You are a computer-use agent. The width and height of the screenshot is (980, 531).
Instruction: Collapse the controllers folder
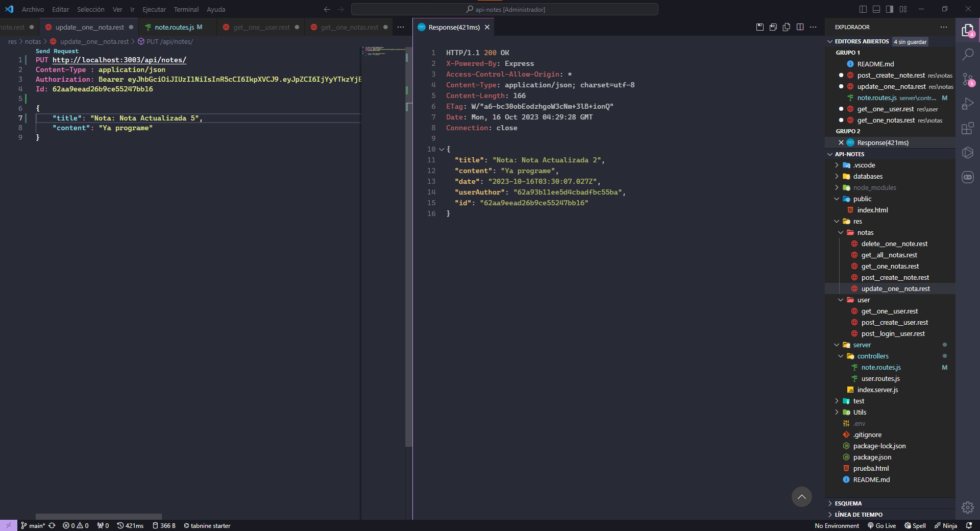point(873,356)
